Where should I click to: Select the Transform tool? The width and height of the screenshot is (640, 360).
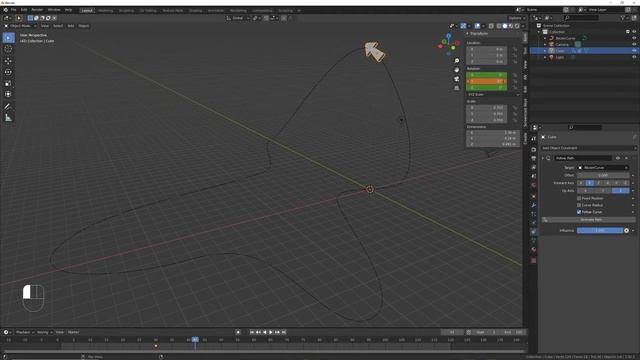point(8,94)
